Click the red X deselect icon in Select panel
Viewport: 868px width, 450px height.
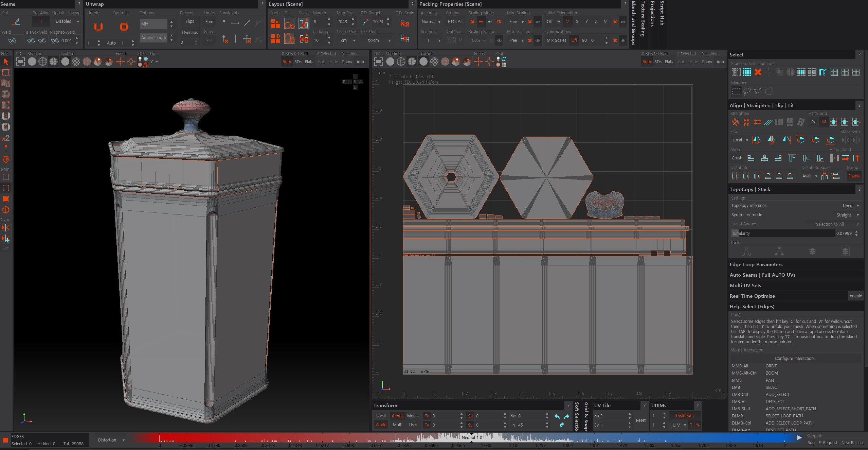(758, 72)
